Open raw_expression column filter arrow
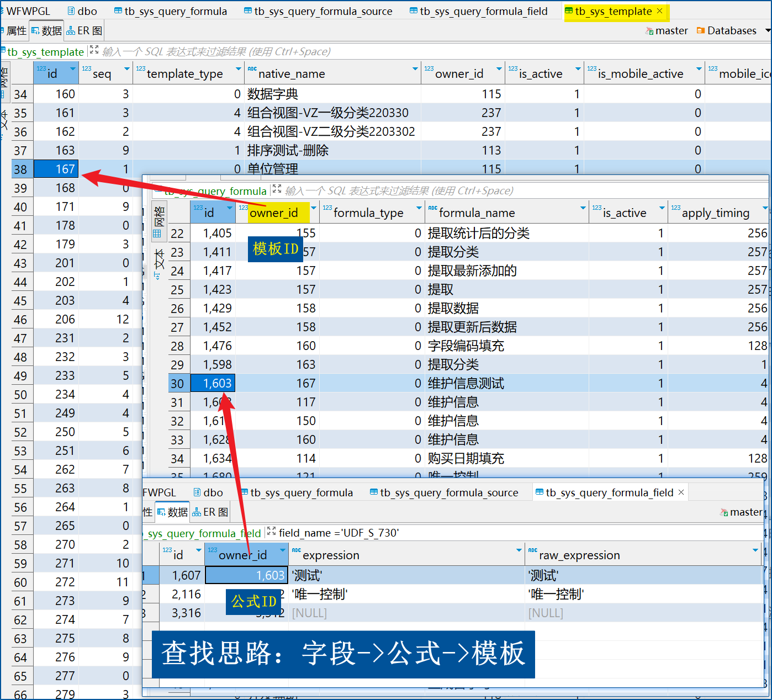The height and width of the screenshot is (700, 772). [755, 550]
